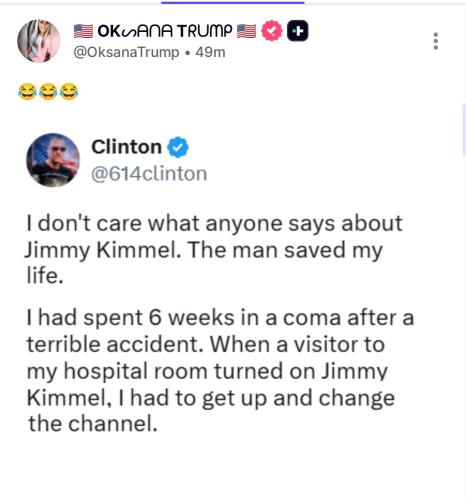The width and height of the screenshot is (466, 500).
Task: Click the black plus badge icon
Action: (x=298, y=31)
